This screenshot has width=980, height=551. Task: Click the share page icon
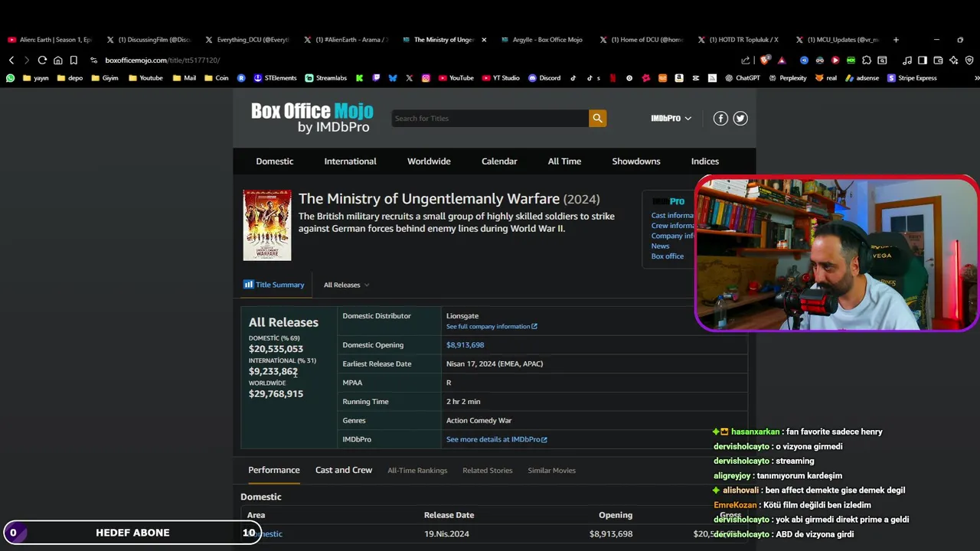tap(746, 60)
